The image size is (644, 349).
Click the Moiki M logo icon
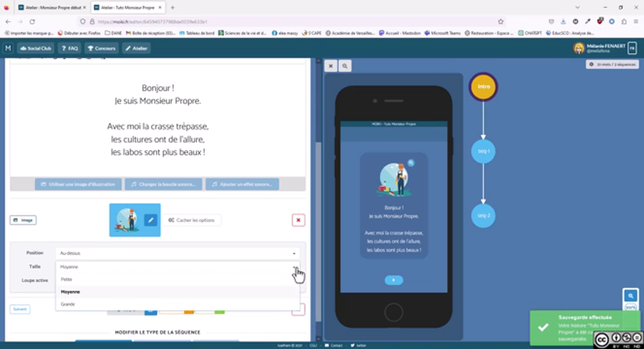[x=8, y=48]
